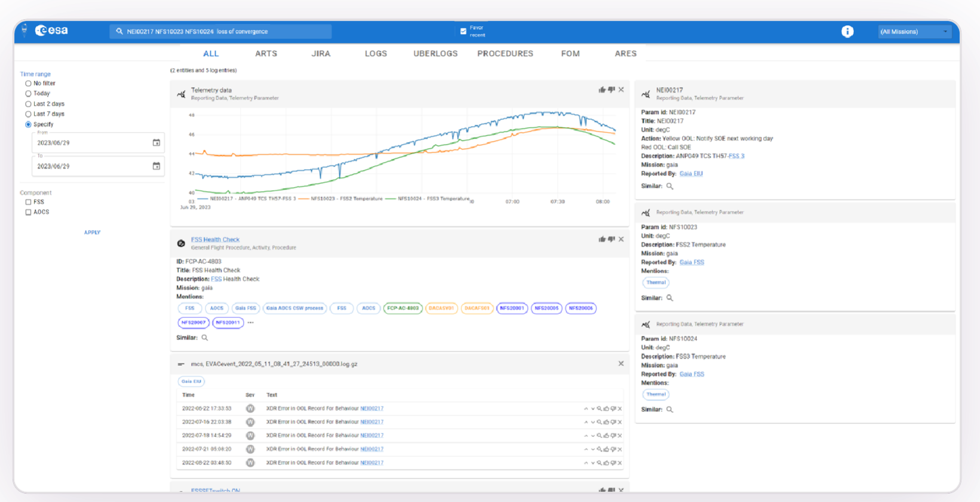Thumbs up the 2022-07-16 22:03:38 log row
This screenshot has width=980, height=502.
[606, 422]
